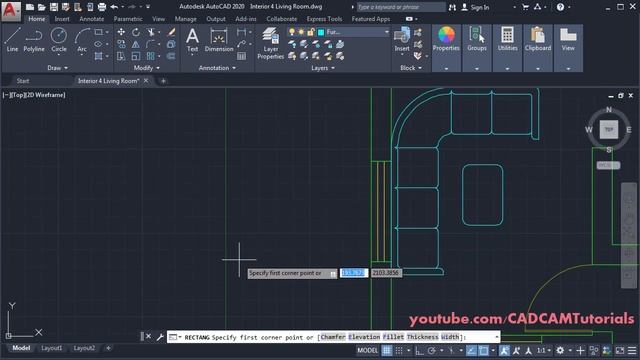Viewport: 640px width, 360px height.
Task: Click the Trim tool icon
Action: tap(151, 32)
